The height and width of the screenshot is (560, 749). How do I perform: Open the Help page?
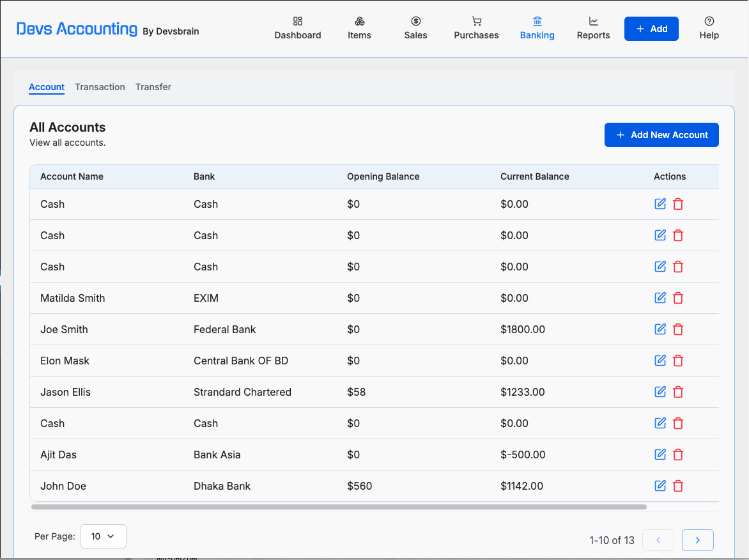pos(709,28)
